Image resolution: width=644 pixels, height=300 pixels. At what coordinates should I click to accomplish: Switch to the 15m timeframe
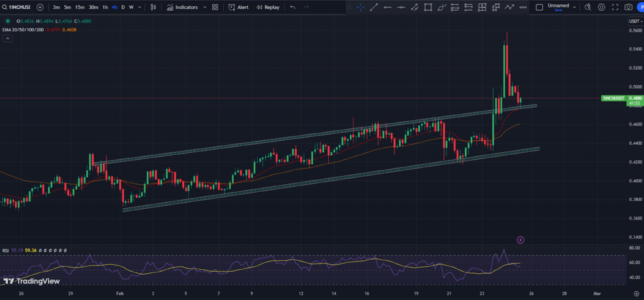click(80, 7)
